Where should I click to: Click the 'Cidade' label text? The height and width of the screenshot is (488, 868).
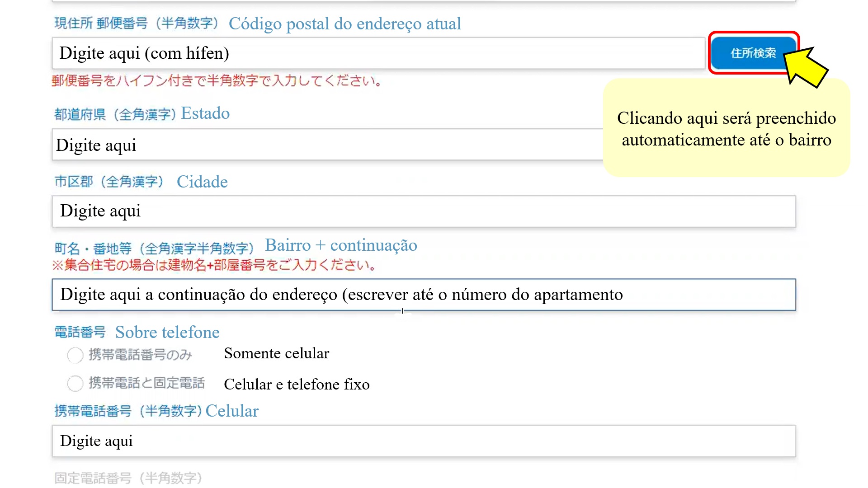(202, 182)
